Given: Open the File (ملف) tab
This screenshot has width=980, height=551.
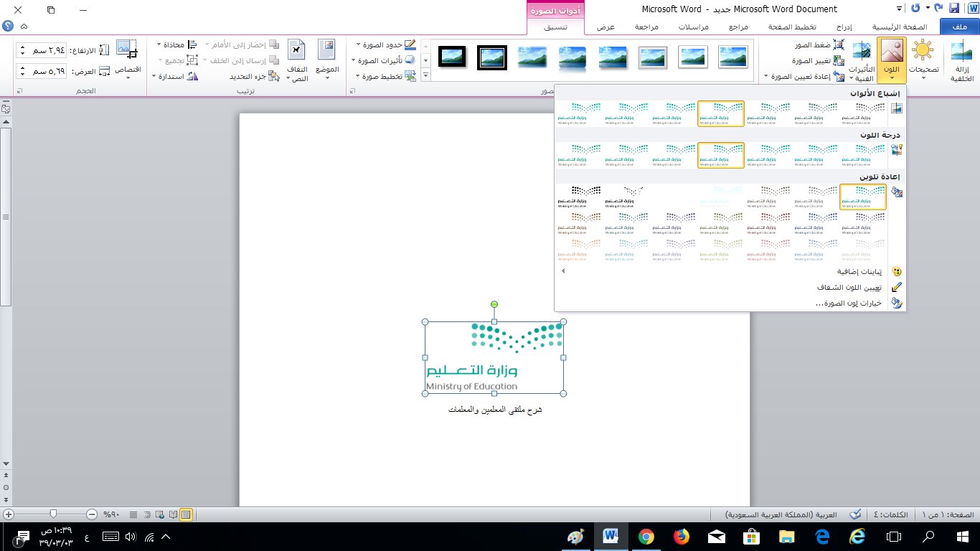Looking at the screenshot, I should [x=959, y=27].
